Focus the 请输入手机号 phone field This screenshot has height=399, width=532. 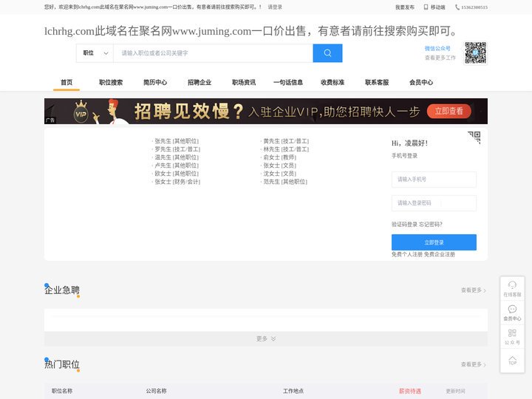click(x=434, y=179)
